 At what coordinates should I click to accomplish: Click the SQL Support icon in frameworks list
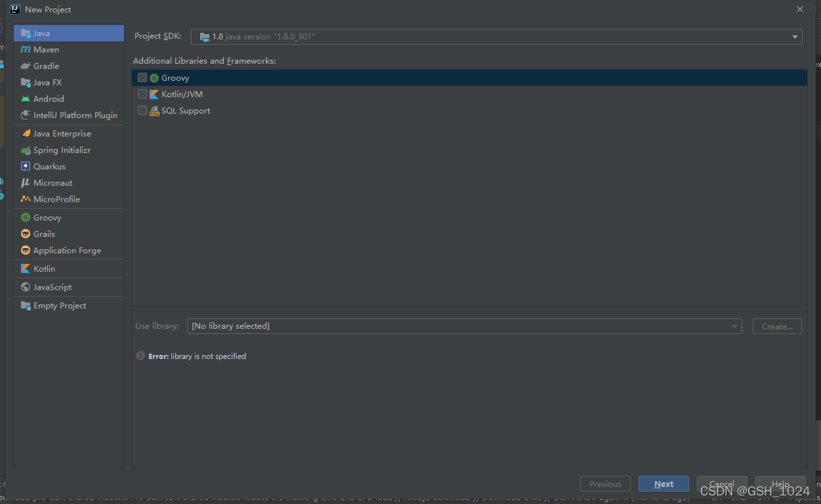click(x=154, y=111)
